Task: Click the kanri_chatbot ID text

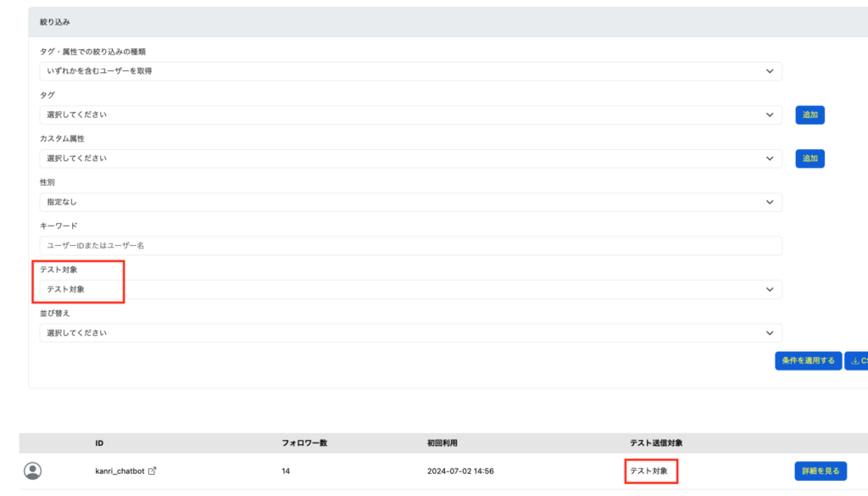Action: [120, 471]
